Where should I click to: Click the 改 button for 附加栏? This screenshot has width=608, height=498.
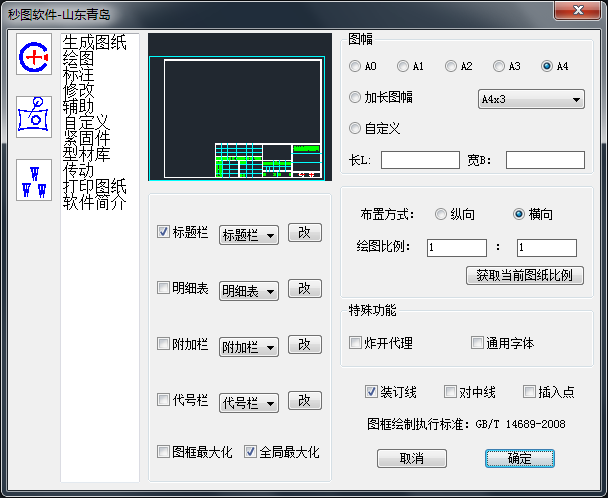(x=305, y=344)
